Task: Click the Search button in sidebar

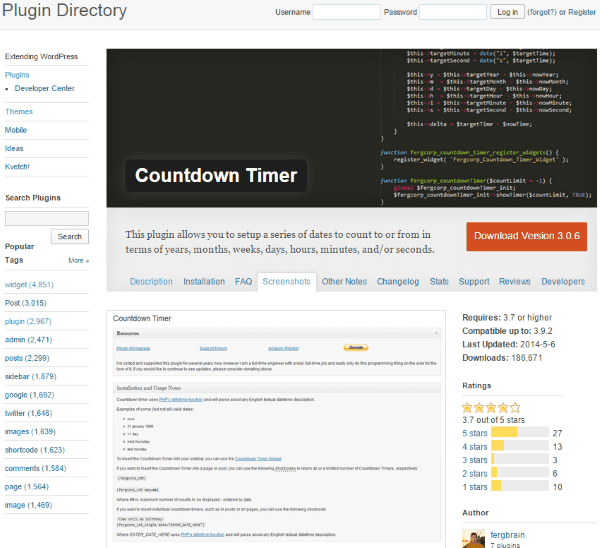Action: (x=69, y=237)
